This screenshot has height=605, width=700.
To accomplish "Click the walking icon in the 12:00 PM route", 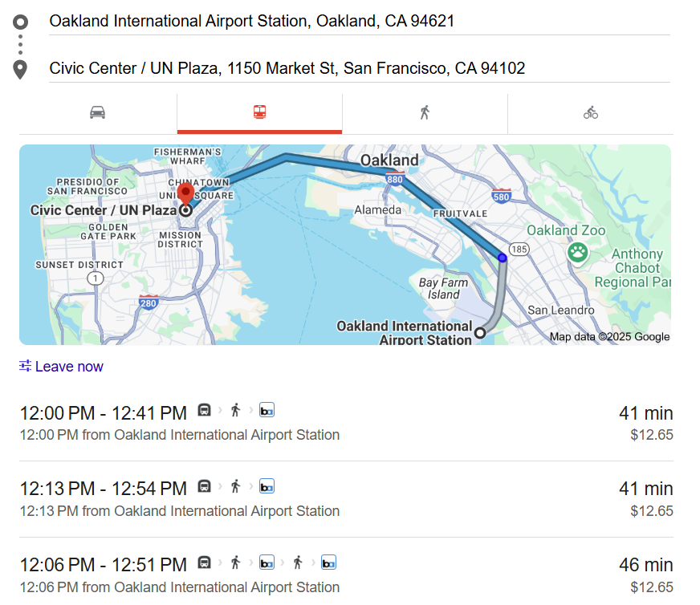I will point(235,410).
